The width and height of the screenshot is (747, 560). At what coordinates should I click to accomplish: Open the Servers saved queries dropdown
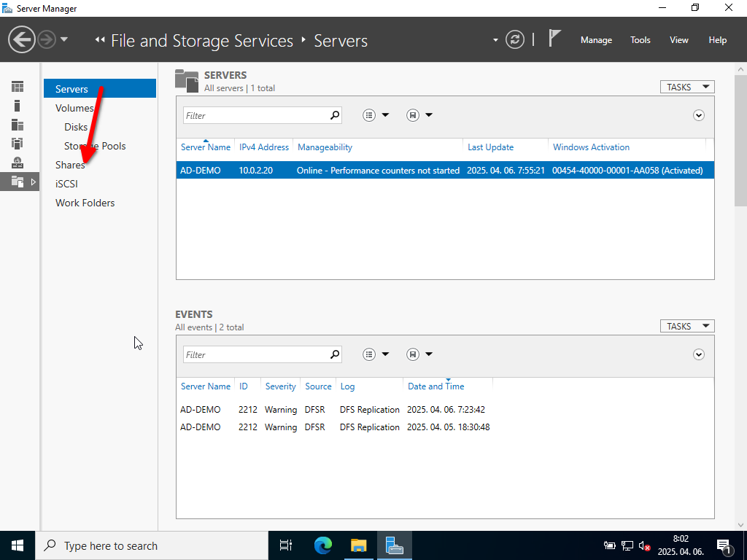[419, 115]
